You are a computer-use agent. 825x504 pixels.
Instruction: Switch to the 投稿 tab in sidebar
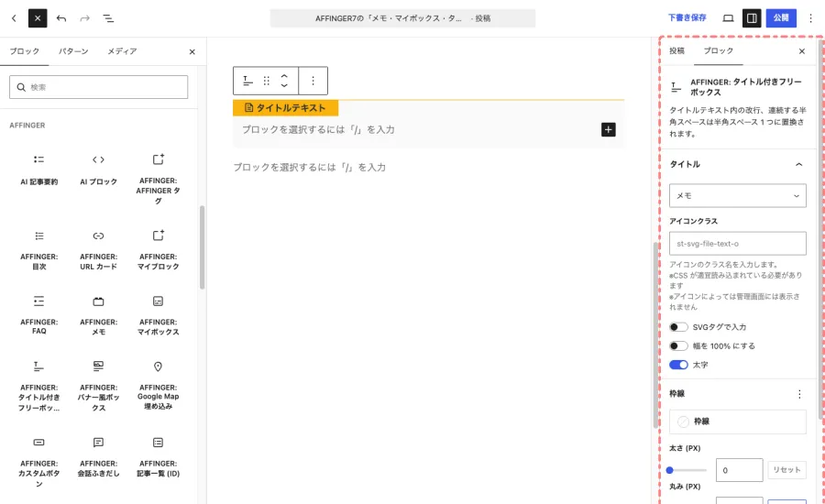click(x=676, y=51)
